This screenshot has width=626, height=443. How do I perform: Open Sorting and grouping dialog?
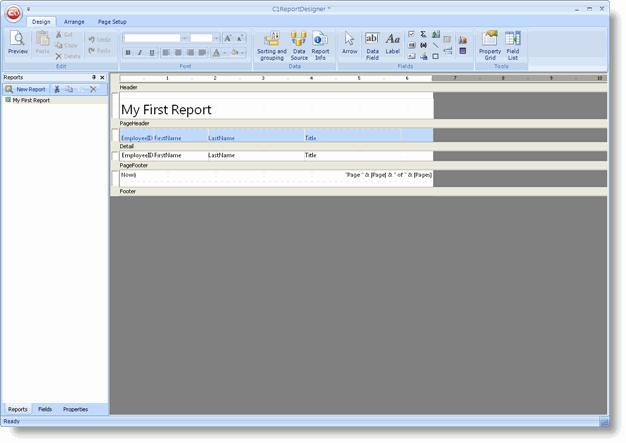pos(271,46)
